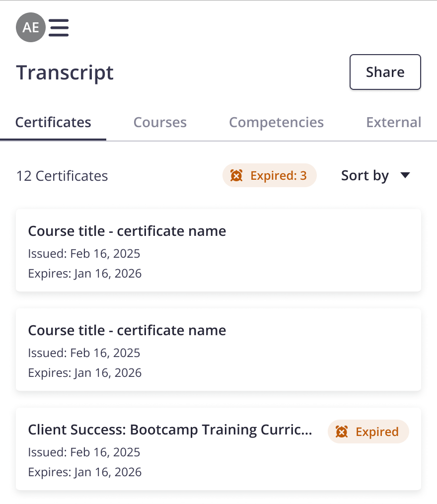Image resolution: width=437 pixels, height=504 pixels.
Task: Open the hamburger navigation menu
Action: 59,27
